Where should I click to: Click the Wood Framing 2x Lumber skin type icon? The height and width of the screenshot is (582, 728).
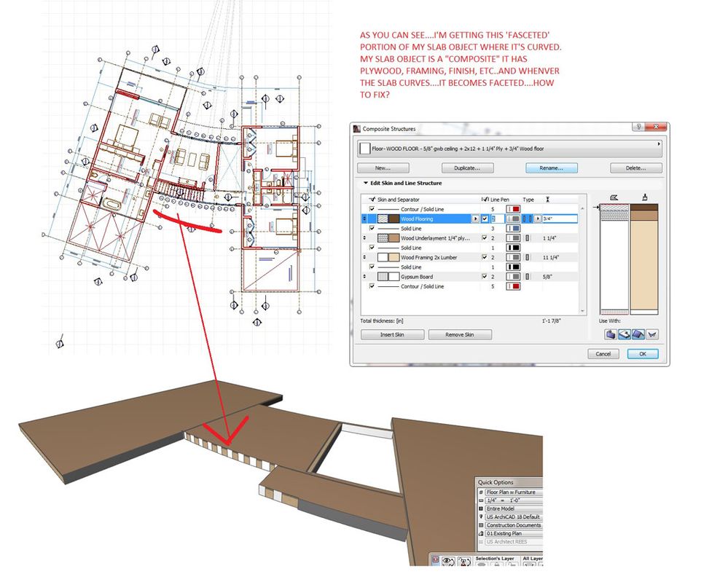[528, 257]
